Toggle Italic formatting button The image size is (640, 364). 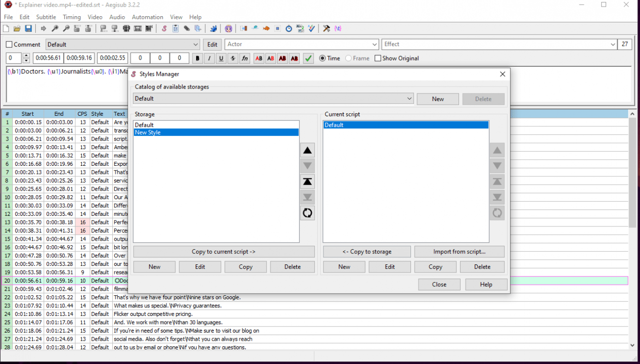click(209, 59)
